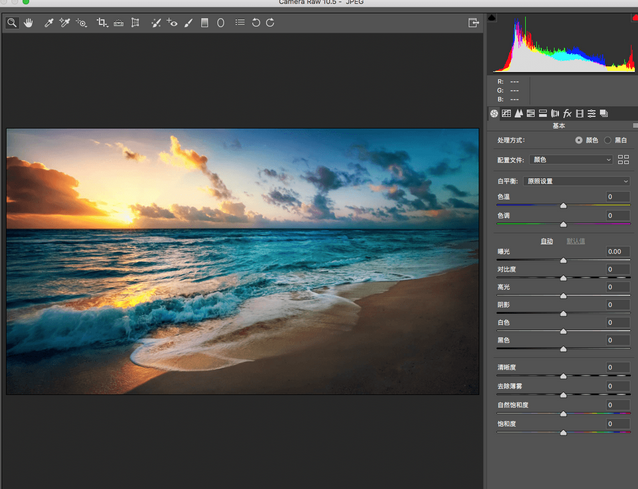638x489 pixels.
Task: Open the Camera Raw preferences list icon
Action: (x=240, y=22)
